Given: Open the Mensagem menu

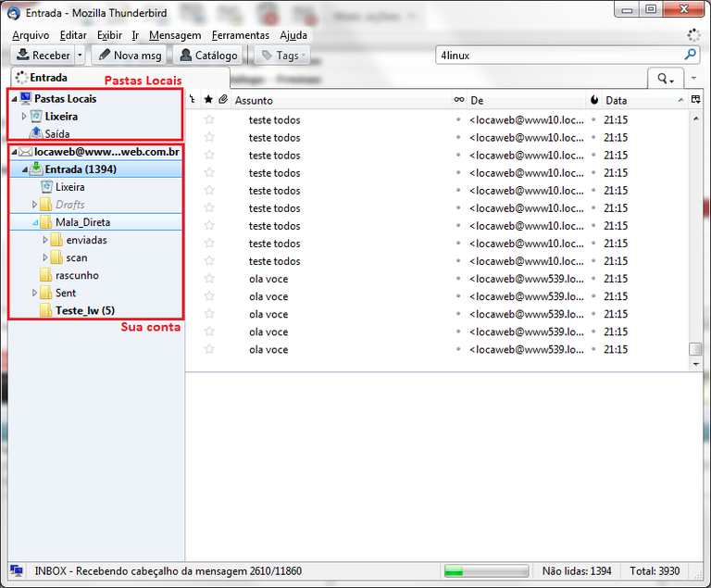Looking at the screenshot, I should 175,35.
